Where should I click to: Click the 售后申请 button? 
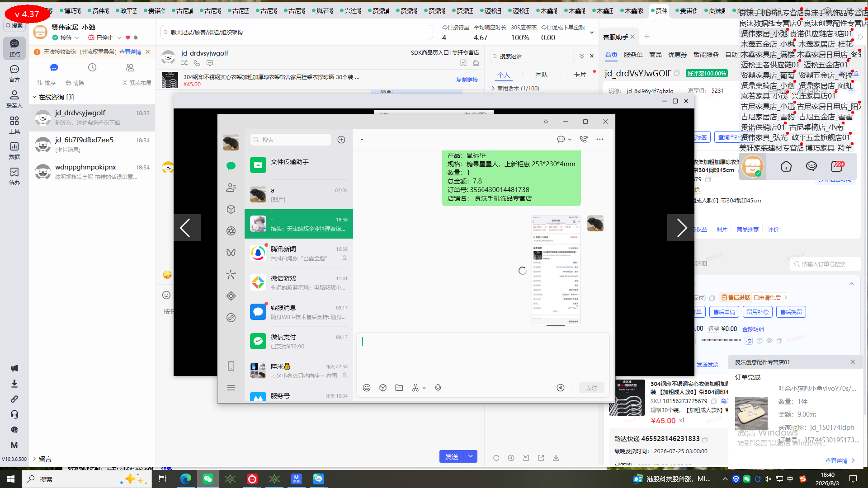click(724, 312)
